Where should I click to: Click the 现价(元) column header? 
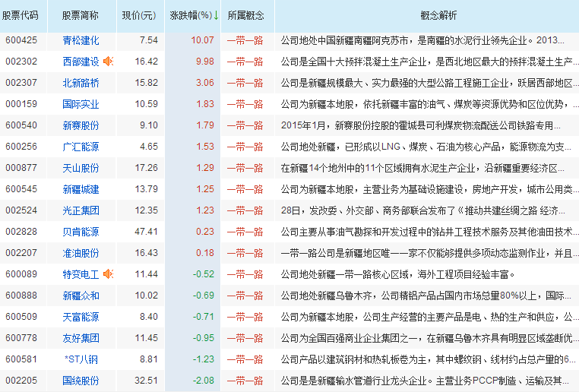(x=139, y=15)
